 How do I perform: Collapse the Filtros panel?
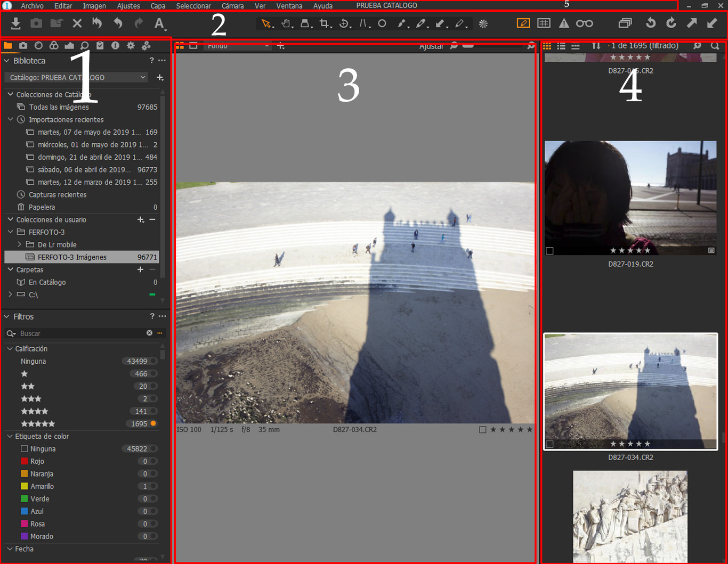click(7, 316)
